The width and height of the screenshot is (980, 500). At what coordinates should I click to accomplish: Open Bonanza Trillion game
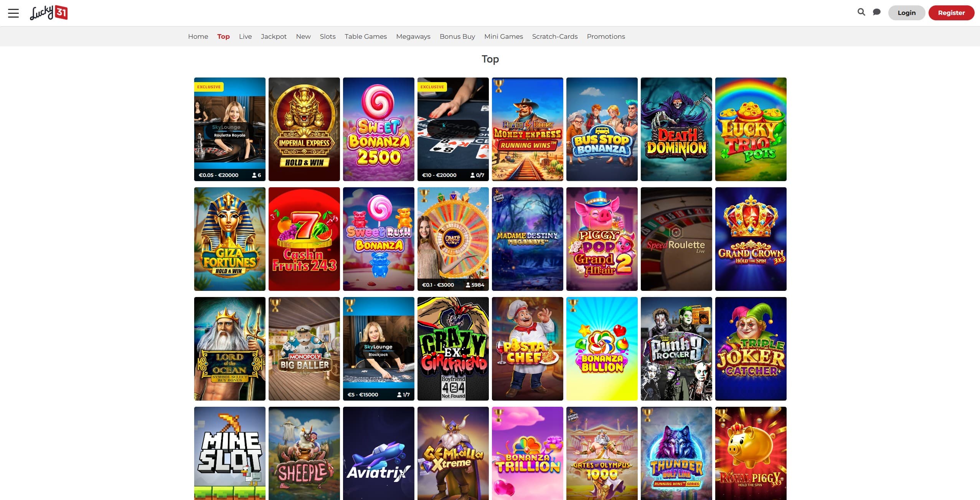[528, 453]
